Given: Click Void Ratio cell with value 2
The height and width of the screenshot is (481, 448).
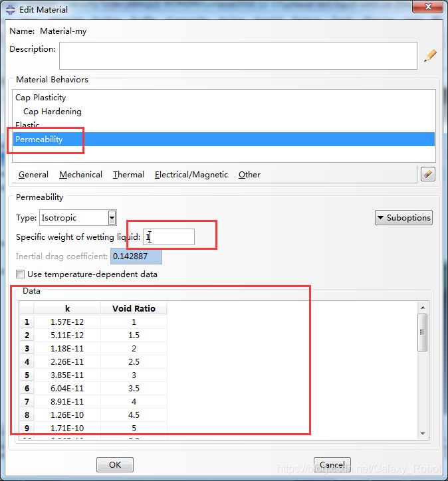Looking at the screenshot, I should tap(134, 349).
